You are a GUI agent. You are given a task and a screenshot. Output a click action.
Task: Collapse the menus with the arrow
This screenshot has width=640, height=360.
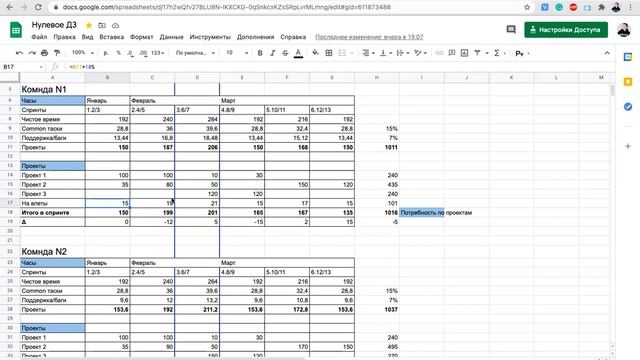[607, 53]
